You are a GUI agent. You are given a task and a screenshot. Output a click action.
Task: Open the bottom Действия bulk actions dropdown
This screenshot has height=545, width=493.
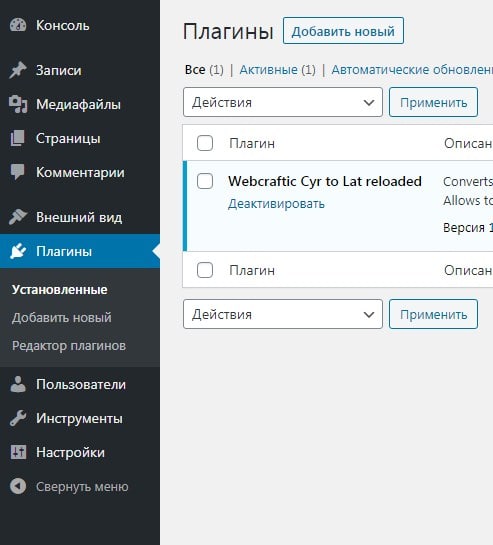(x=283, y=314)
